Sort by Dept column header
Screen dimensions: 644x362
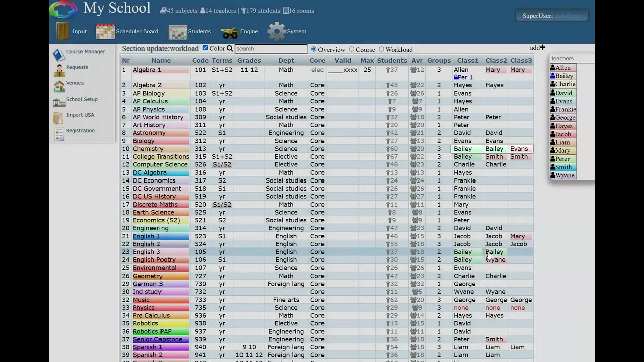(286, 60)
